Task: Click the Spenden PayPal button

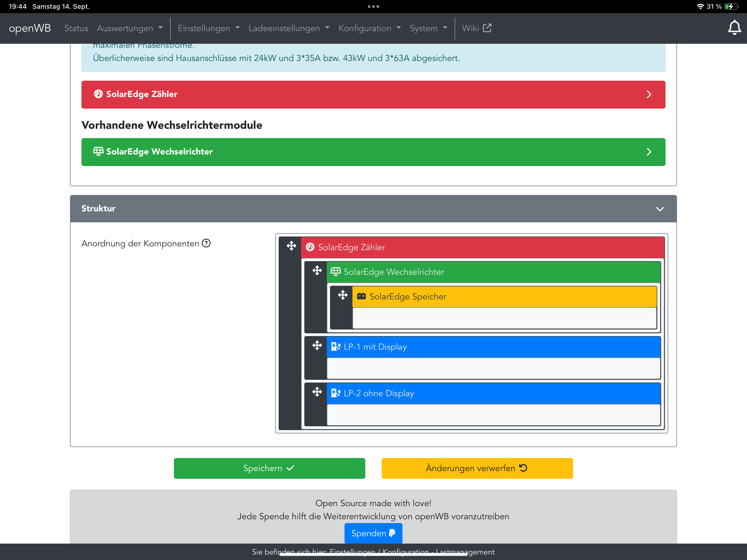Action: (373, 533)
